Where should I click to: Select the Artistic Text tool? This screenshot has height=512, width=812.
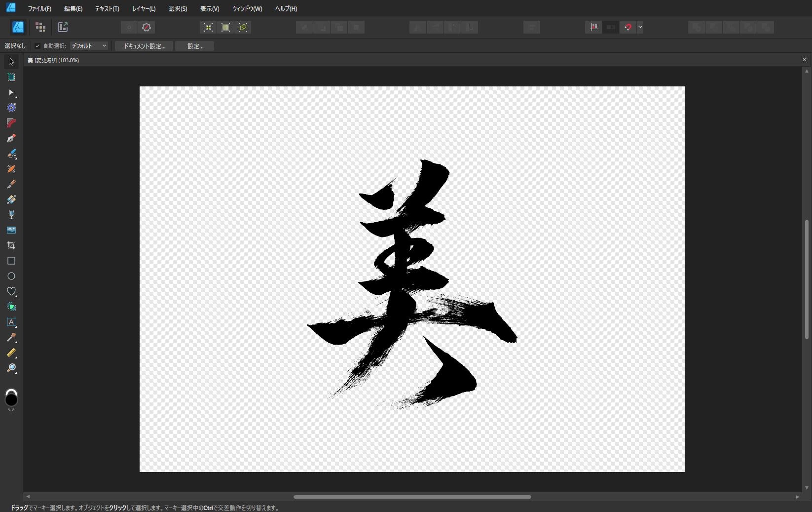tap(11, 322)
